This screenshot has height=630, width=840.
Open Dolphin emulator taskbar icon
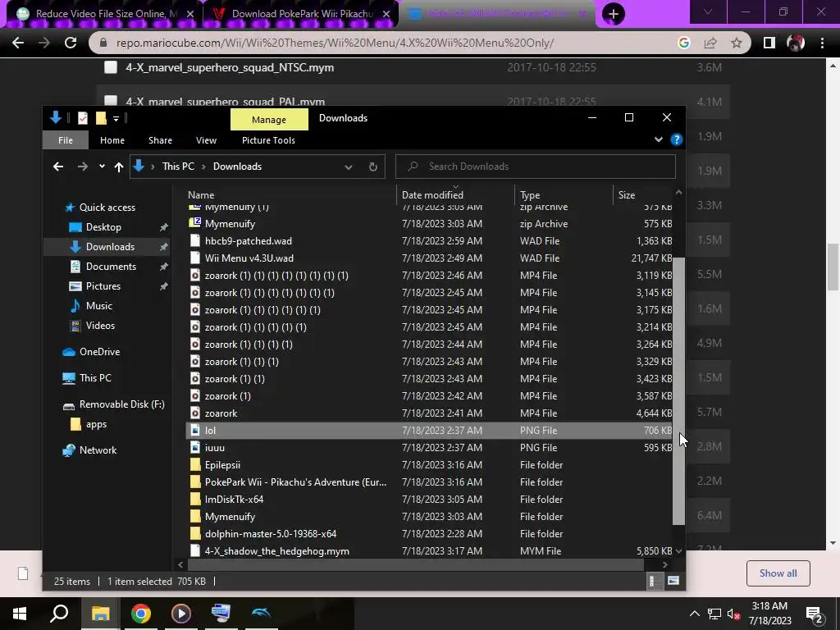[262, 614]
